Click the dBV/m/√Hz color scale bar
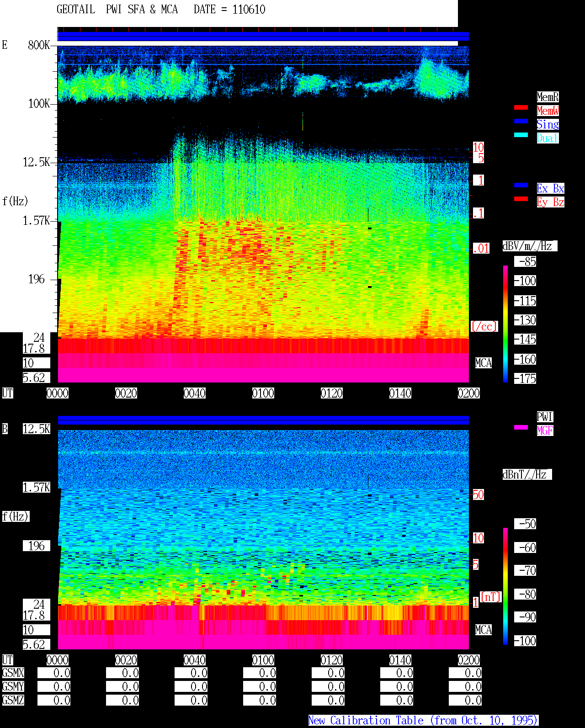 click(x=505, y=324)
